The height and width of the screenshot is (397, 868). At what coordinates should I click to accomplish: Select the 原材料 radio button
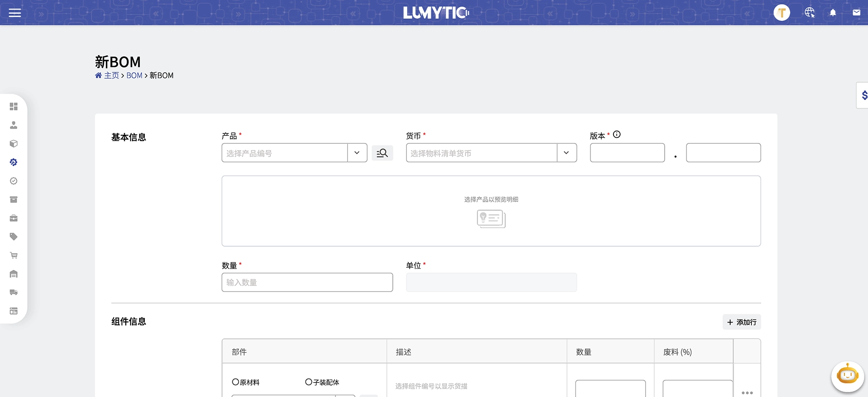pos(236,382)
